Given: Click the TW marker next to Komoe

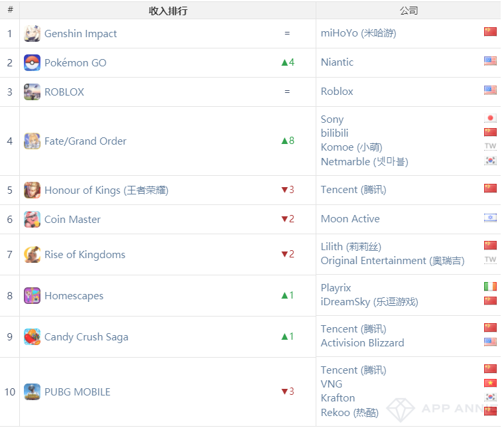Looking at the screenshot, I should pos(490,146).
